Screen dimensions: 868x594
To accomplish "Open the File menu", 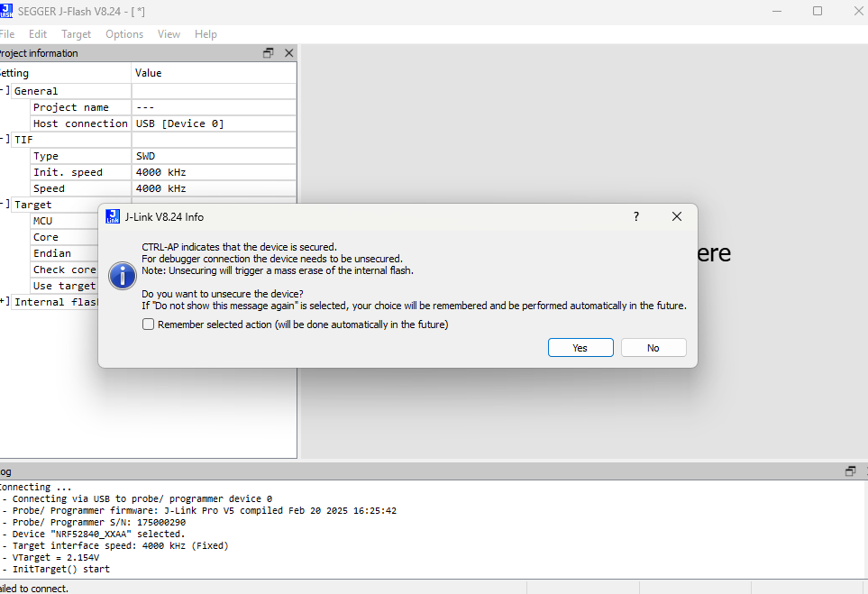I will tap(7, 34).
